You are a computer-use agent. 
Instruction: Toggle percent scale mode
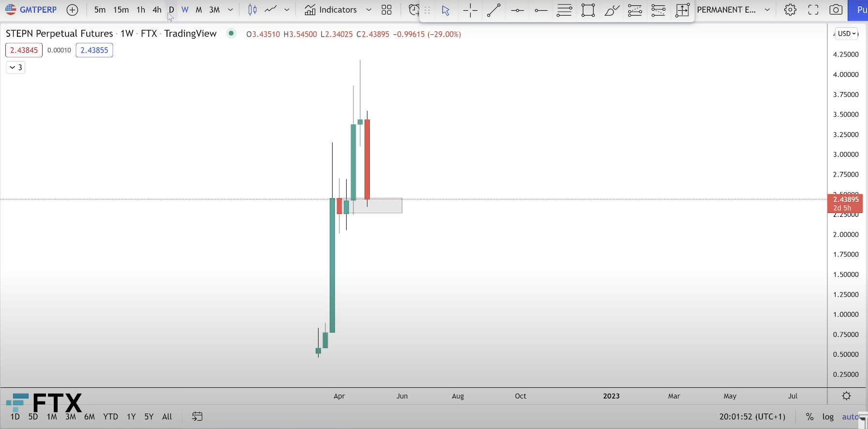coord(809,417)
